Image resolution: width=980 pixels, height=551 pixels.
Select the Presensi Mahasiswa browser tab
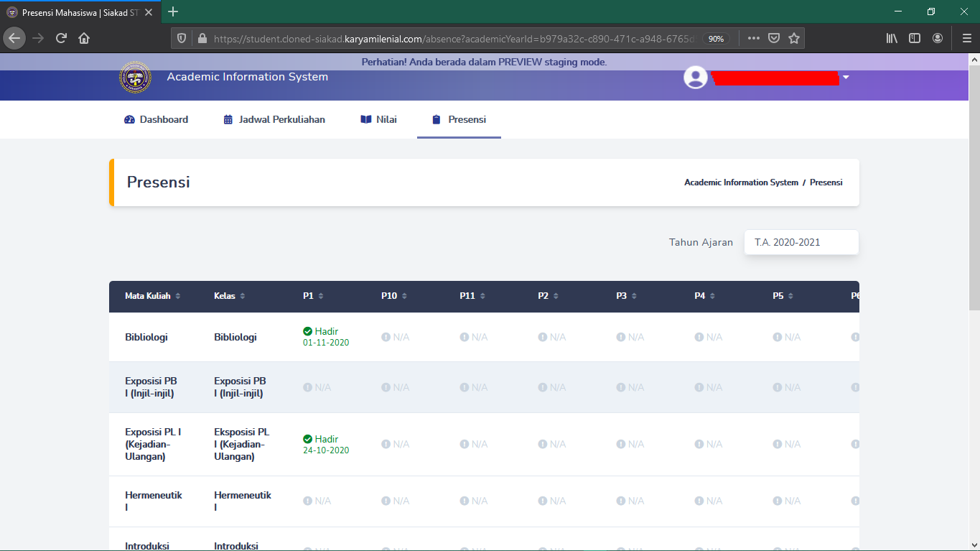80,12
